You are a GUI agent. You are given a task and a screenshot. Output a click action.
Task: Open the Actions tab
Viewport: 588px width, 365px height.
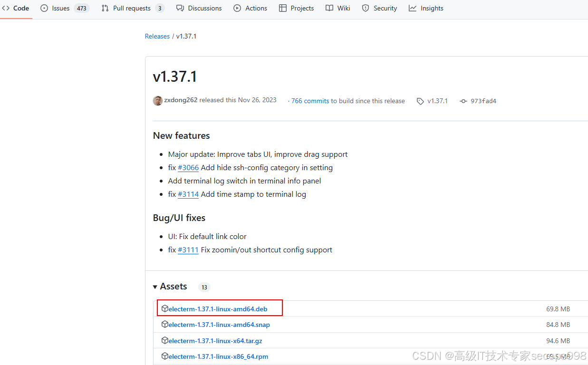click(251, 8)
